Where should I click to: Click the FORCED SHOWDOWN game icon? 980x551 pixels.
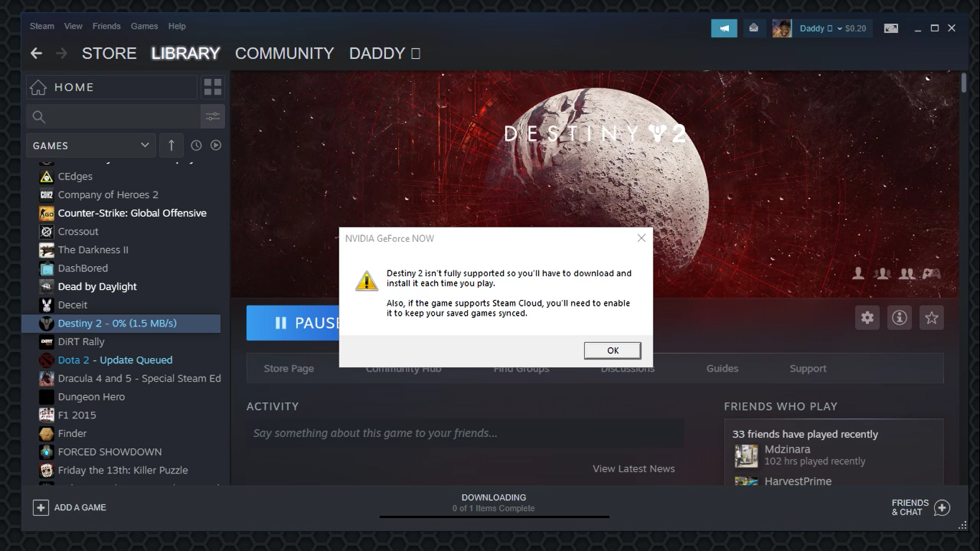[x=47, y=452]
